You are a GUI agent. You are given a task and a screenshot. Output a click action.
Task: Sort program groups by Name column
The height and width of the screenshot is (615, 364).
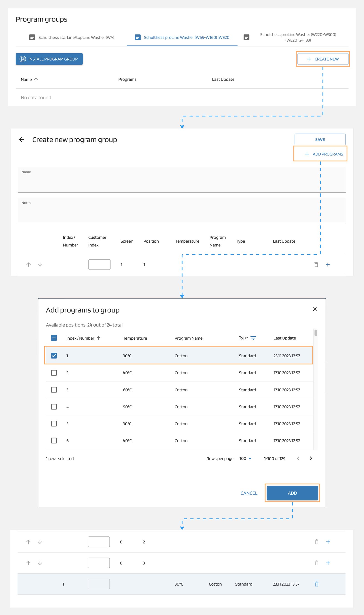26,79
